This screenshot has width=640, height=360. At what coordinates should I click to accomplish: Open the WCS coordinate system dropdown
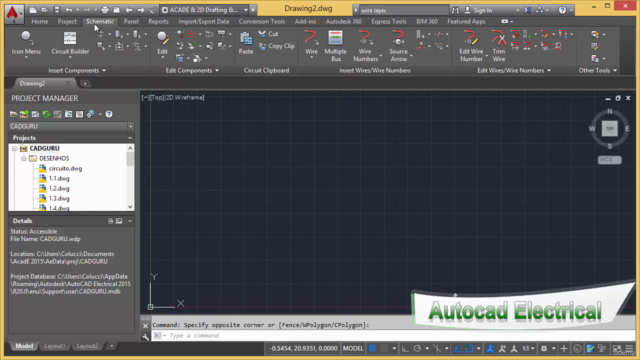(609, 160)
